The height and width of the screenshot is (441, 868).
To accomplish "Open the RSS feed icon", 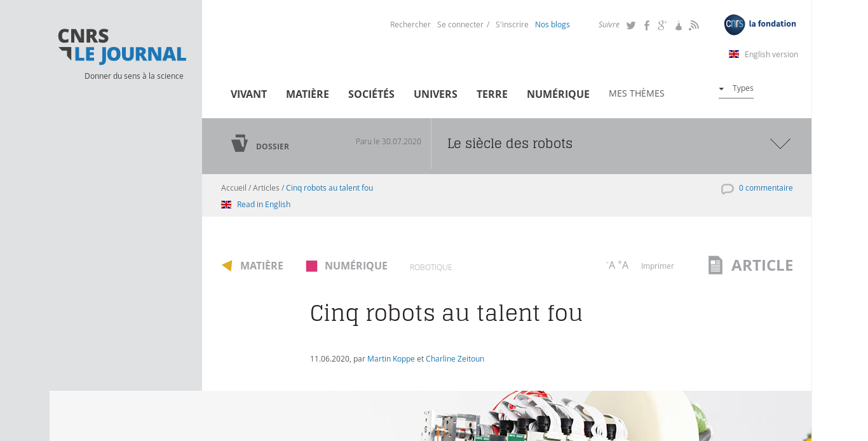I will 694,25.
